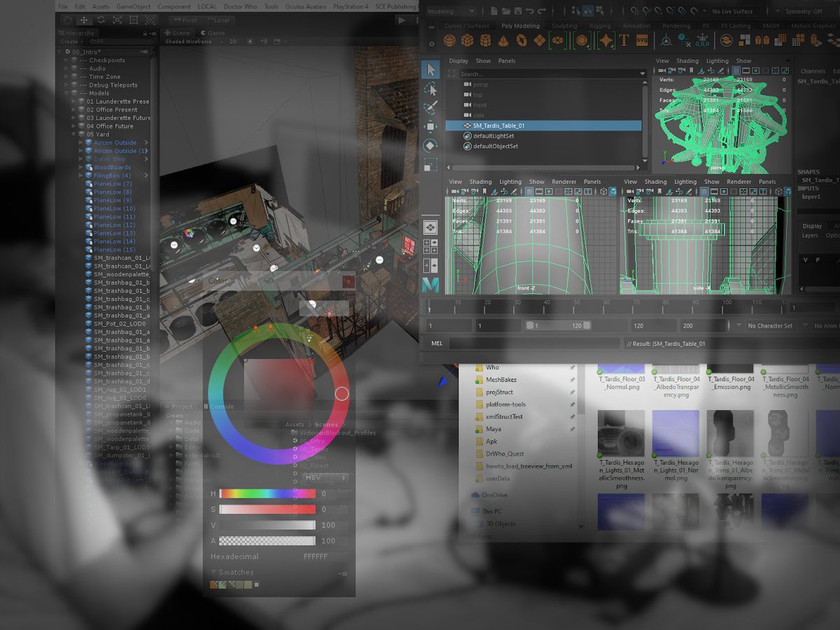Toggle V visibility column in Maya layers

(805, 260)
